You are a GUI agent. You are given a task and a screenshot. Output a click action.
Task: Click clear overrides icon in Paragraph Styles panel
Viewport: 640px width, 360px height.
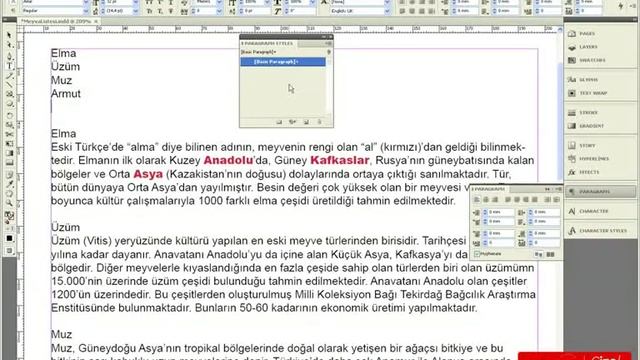tap(292, 122)
